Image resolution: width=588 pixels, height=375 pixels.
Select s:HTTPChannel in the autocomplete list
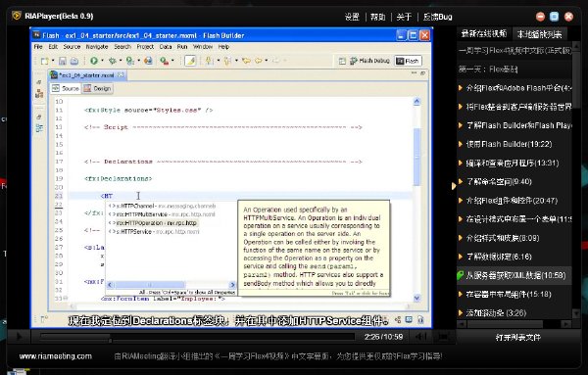coord(162,206)
